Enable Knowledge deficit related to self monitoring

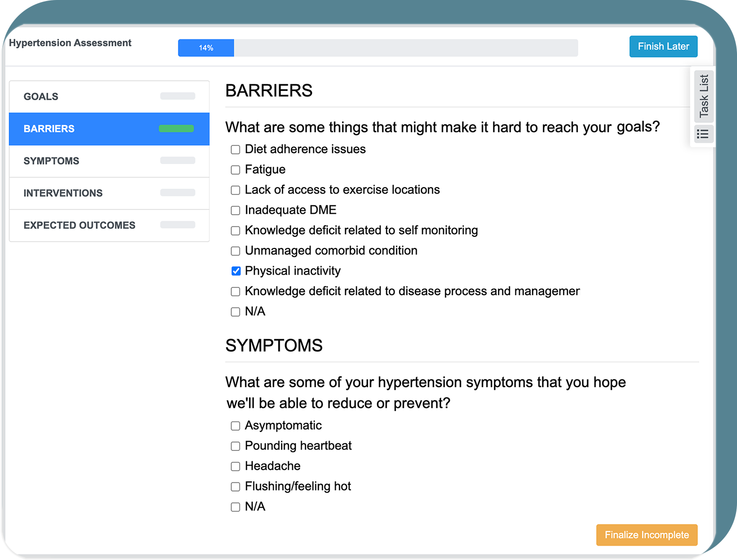click(235, 230)
